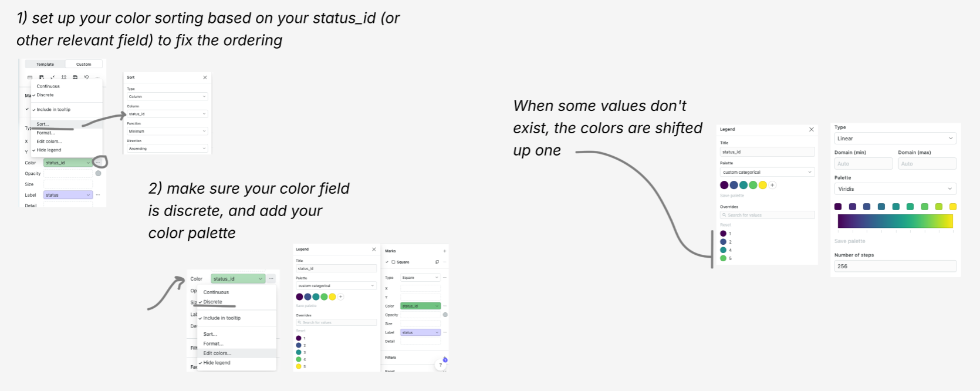The height and width of the screenshot is (391, 980).
Task: Click the opacity circle beside the Opacity field
Action: pos(98,173)
